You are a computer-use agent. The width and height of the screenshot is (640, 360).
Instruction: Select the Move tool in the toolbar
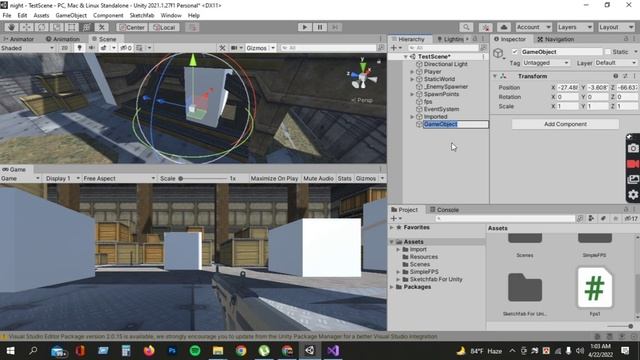(x=27, y=27)
